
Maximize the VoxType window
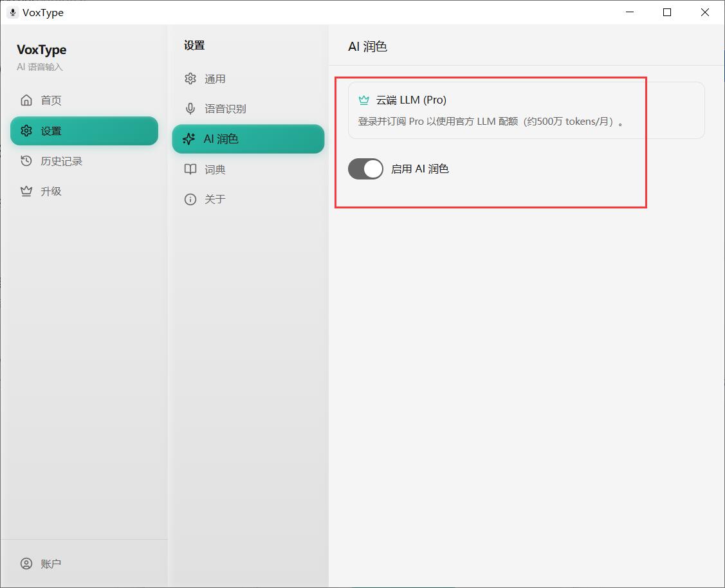[x=667, y=12]
